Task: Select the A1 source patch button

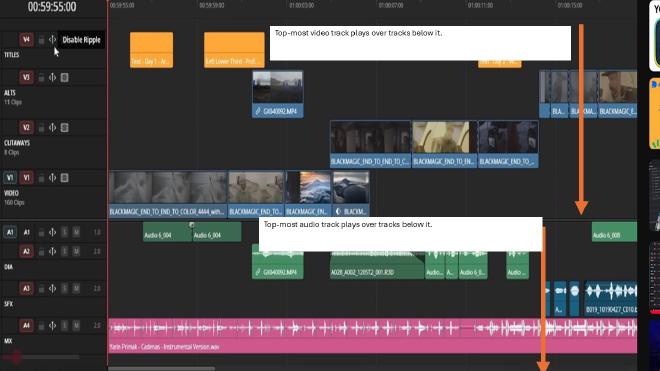Action: (x=10, y=232)
